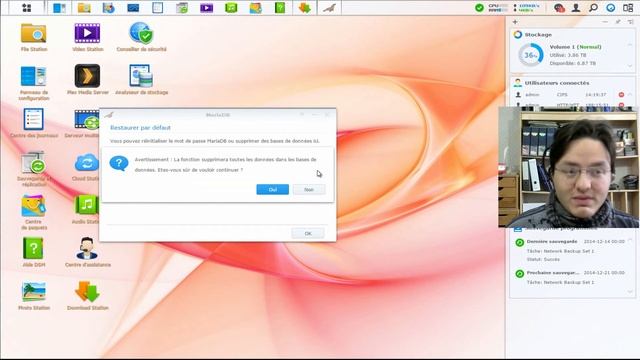Open the search magnifier icon
640x360 pixels.
tap(593, 8)
